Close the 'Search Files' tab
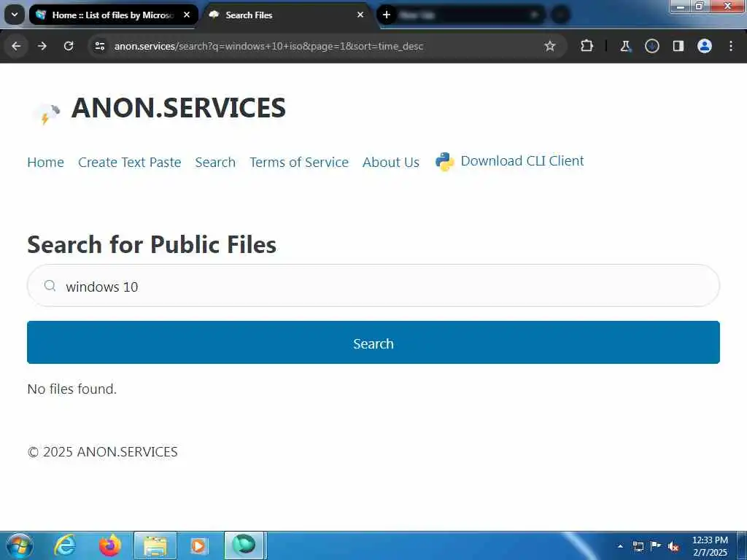 click(360, 15)
